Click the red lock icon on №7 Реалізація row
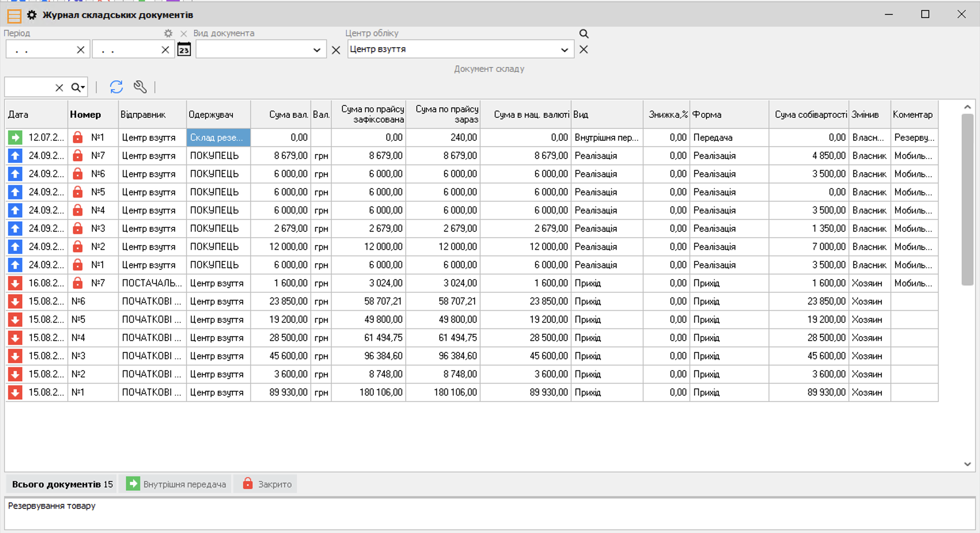980x533 pixels. click(78, 156)
